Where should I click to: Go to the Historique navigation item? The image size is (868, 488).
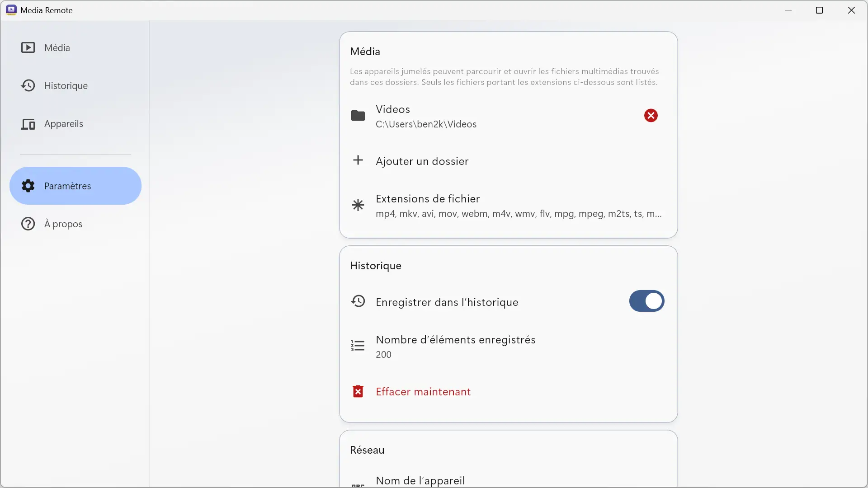75,85
